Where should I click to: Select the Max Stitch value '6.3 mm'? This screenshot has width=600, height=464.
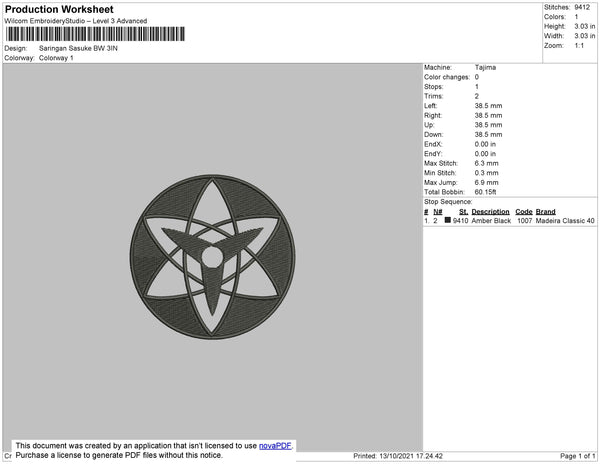tap(486, 163)
